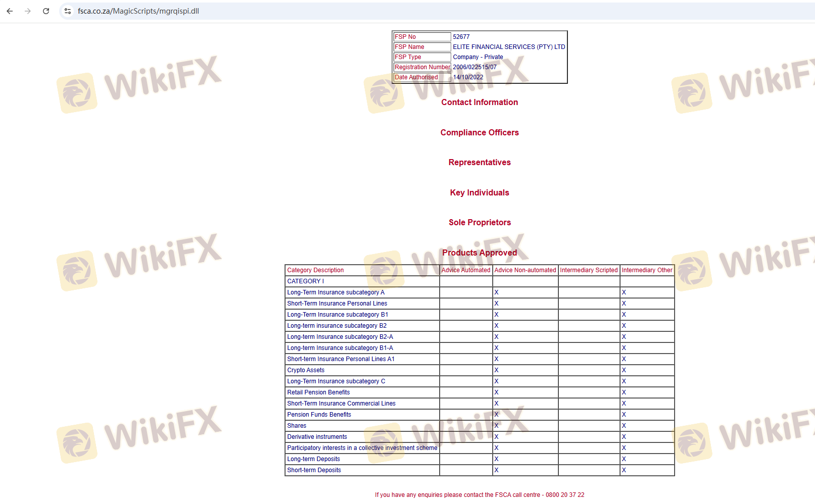Click the Crypto Assets category row
Viewport: 815px width, 504px height.
pyautogui.click(x=306, y=370)
